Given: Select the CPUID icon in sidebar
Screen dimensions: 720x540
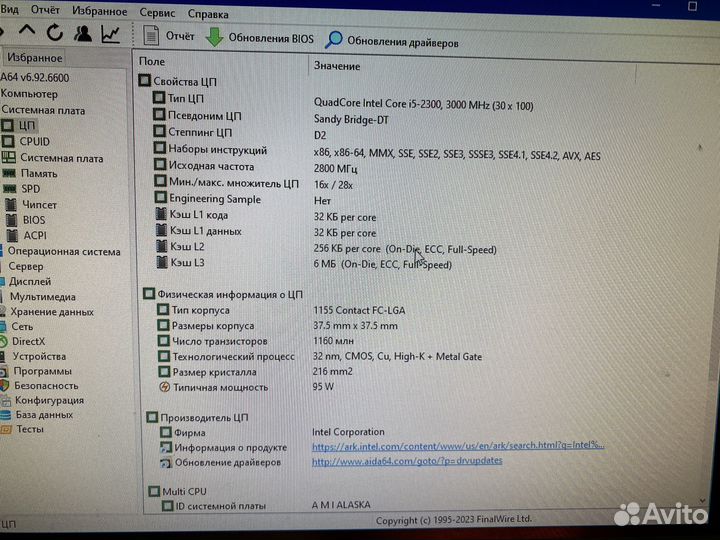Looking at the screenshot, I should (8, 141).
